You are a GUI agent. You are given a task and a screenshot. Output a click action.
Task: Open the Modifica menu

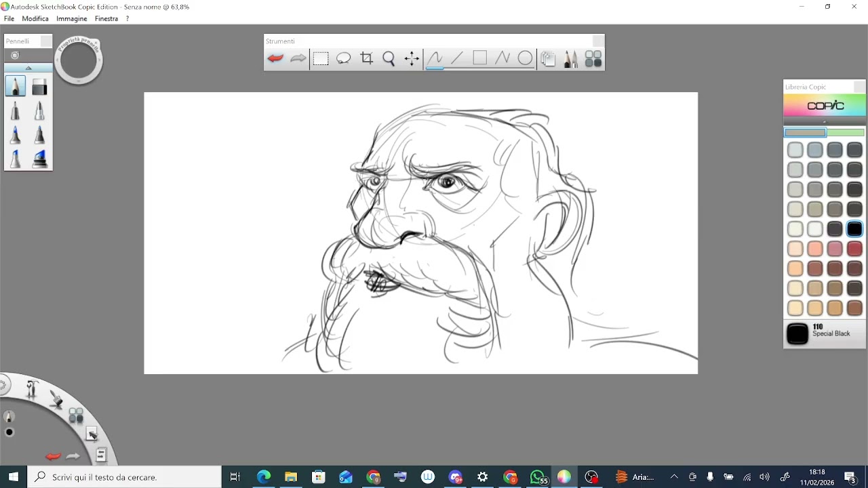[35, 19]
